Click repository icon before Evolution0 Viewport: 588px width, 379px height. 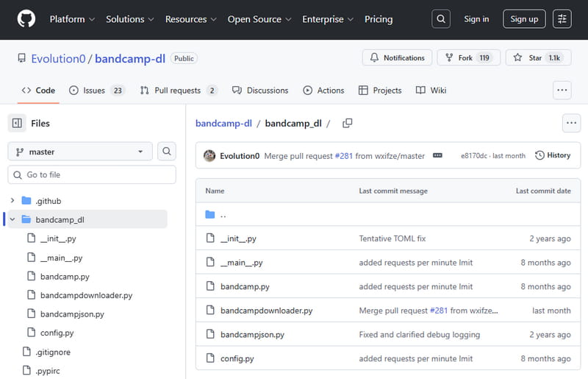(x=22, y=58)
